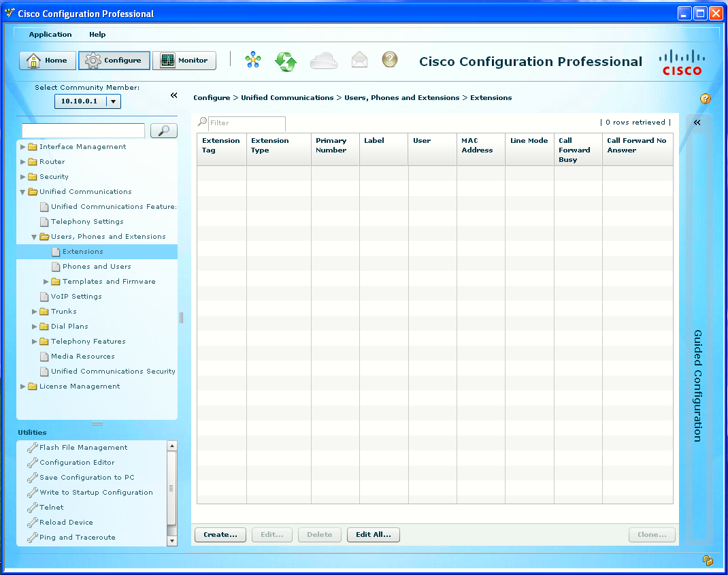Select the Configure toolbar button
The image size is (728, 575).
[x=114, y=61]
